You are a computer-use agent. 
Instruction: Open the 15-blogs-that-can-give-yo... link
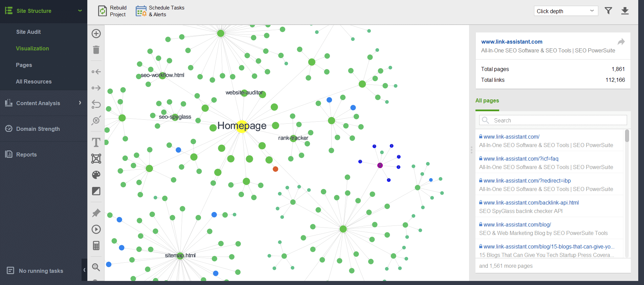549,247
